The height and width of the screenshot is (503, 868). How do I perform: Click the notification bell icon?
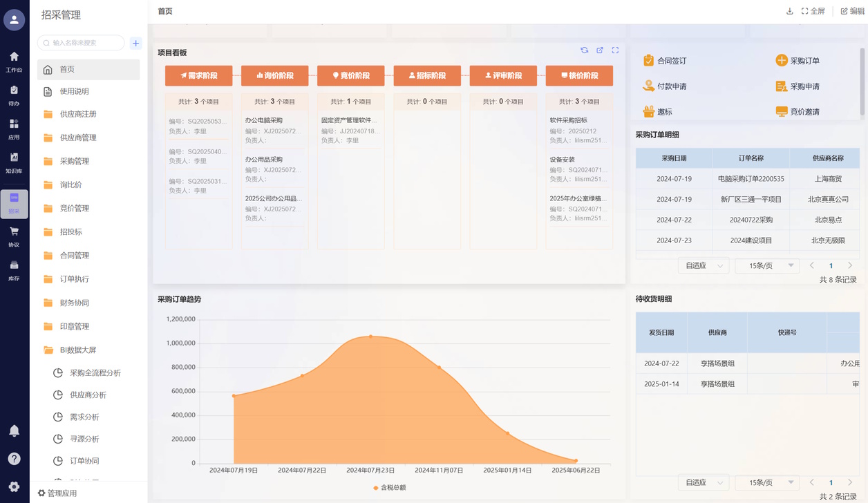click(14, 430)
